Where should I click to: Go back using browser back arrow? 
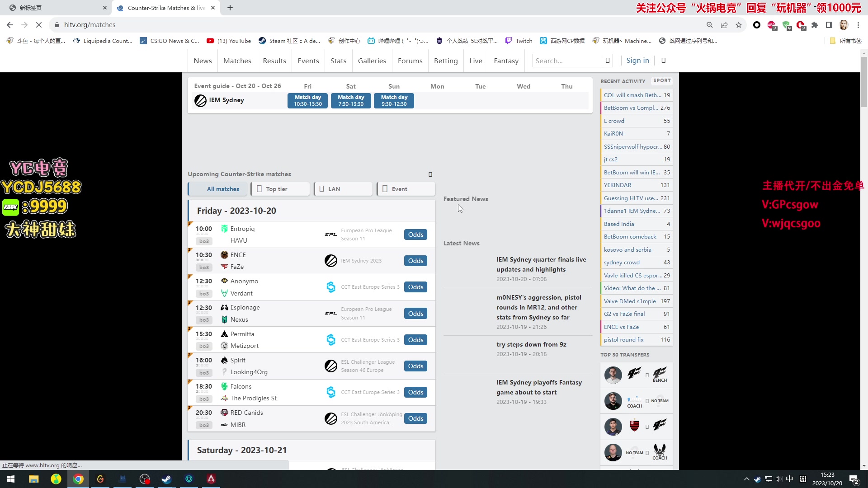10,25
